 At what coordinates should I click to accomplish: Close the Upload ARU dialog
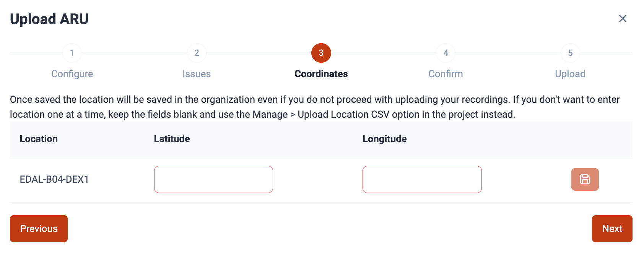click(623, 19)
